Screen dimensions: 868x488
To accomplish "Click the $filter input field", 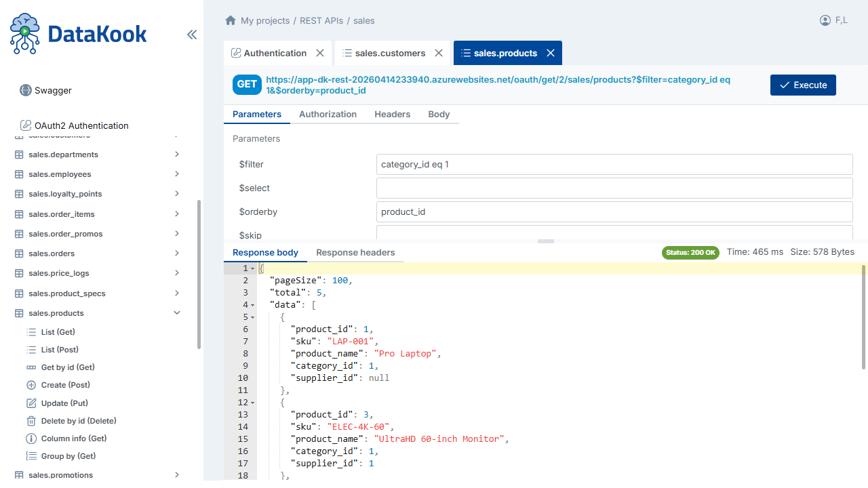I will [614, 164].
